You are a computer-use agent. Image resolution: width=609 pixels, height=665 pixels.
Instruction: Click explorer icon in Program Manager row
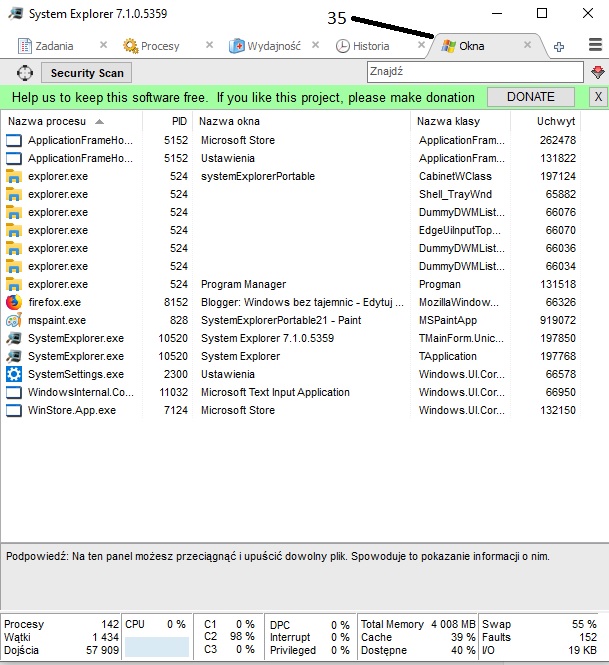(14, 285)
